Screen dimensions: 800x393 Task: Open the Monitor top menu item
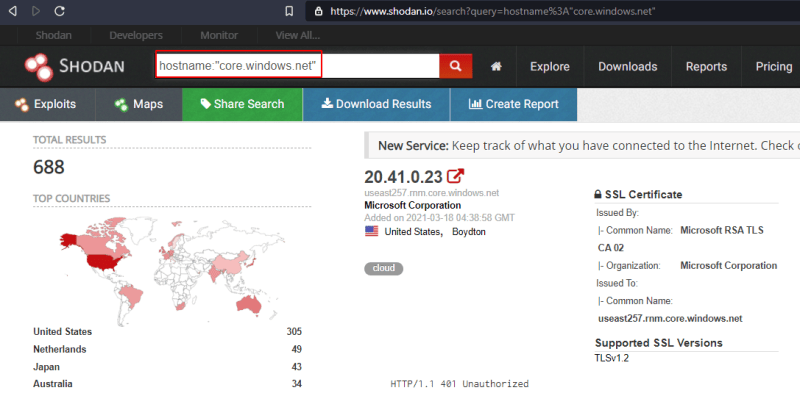tap(219, 35)
